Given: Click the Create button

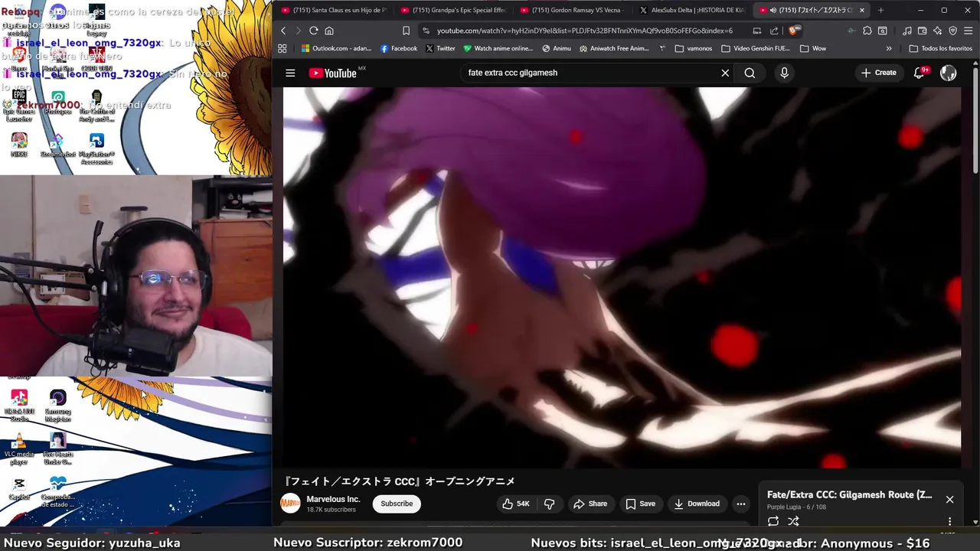Looking at the screenshot, I should pyautogui.click(x=878, y=73).
